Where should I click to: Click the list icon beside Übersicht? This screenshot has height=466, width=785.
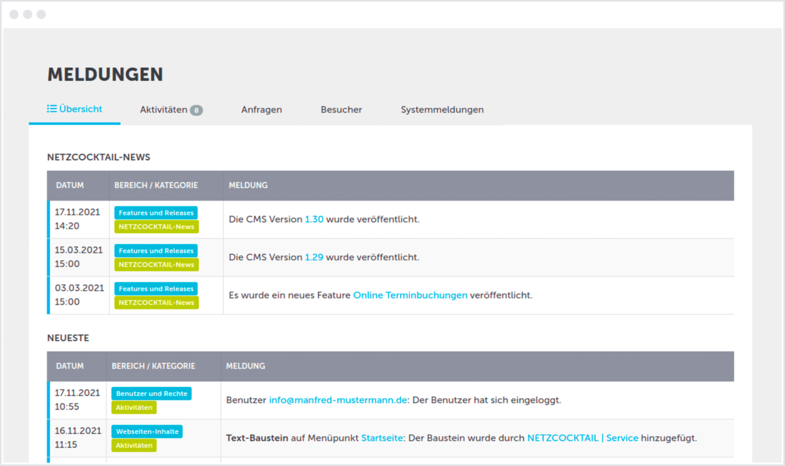click(52, 109)
